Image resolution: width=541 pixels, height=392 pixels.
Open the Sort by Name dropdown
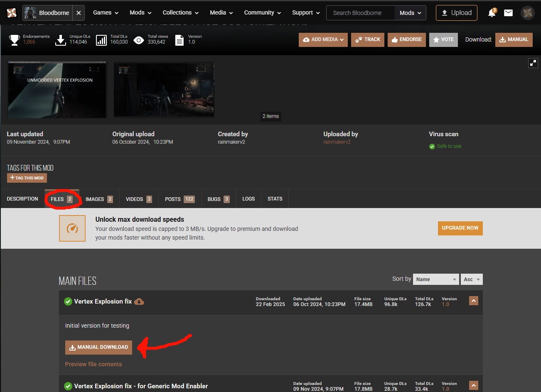coord(436,279)
